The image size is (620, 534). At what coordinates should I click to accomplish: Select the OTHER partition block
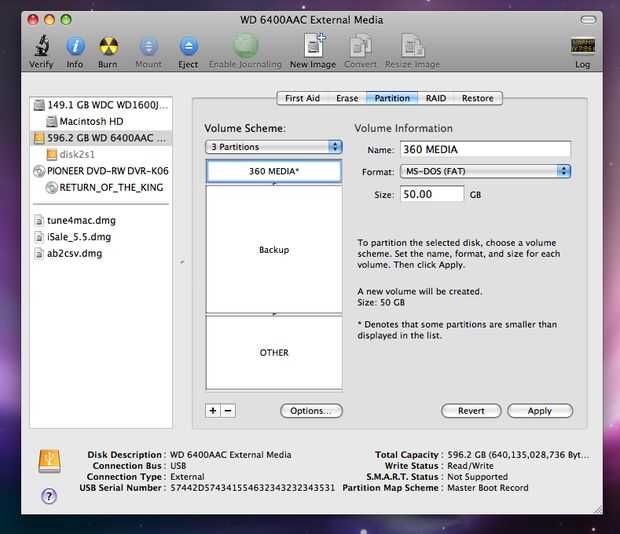pos(274,353)
